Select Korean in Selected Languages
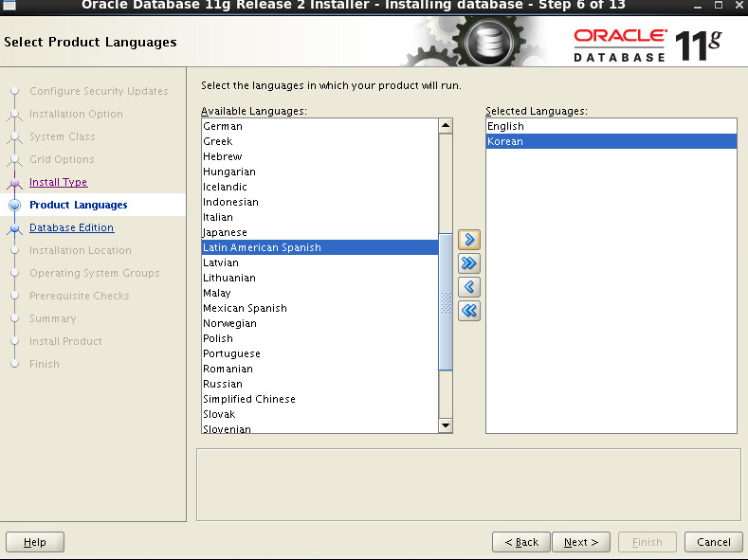 (611, 141)
